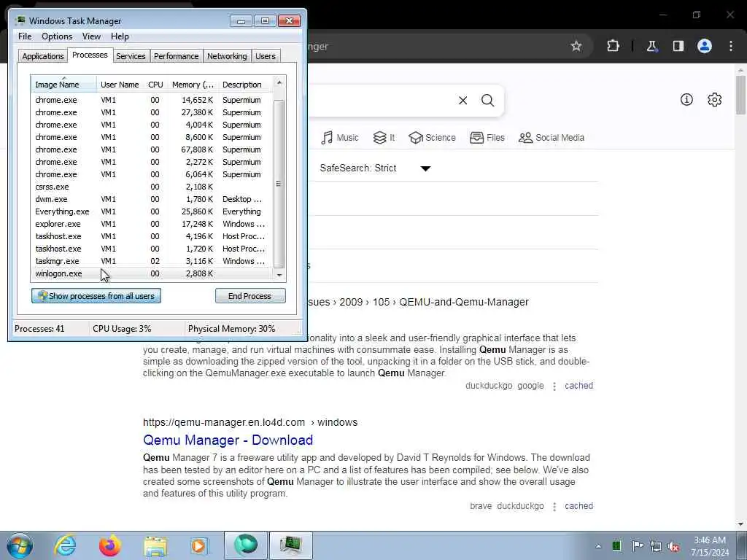Open Task Manager Help menu

click(120, 36)
